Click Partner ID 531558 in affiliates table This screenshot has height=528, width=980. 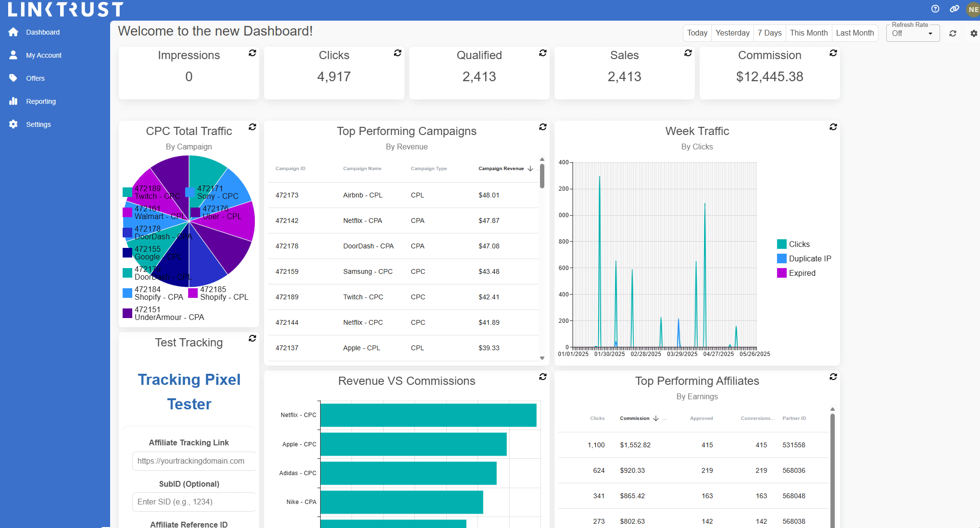[x=793, y=445]
